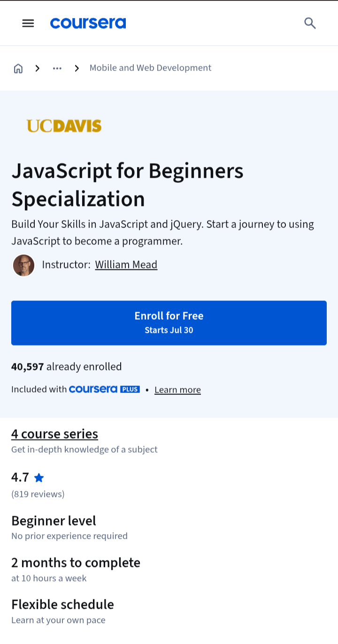
Task: Click Get in-depth knowledge of a subject text
Action: (x=84, y=449)
